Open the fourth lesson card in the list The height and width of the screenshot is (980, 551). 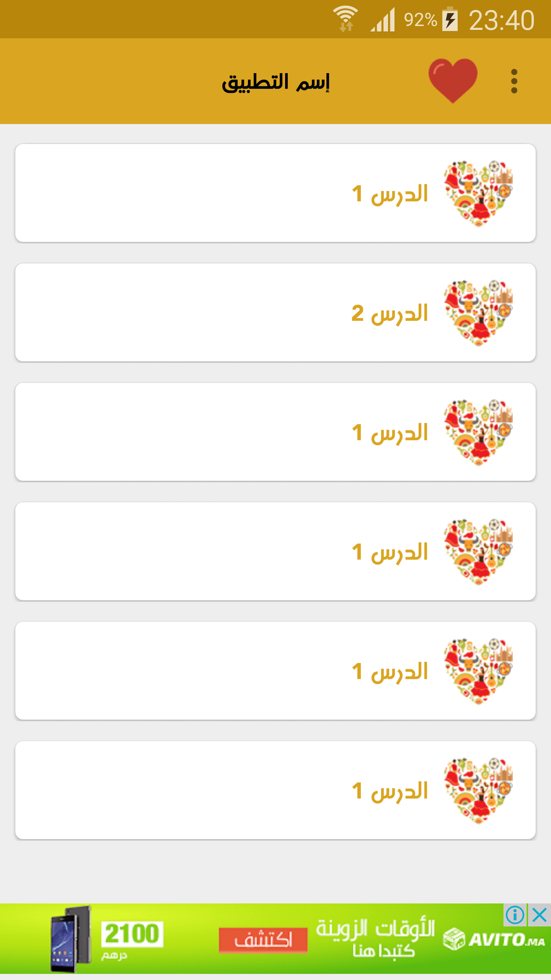click(275, 551)
